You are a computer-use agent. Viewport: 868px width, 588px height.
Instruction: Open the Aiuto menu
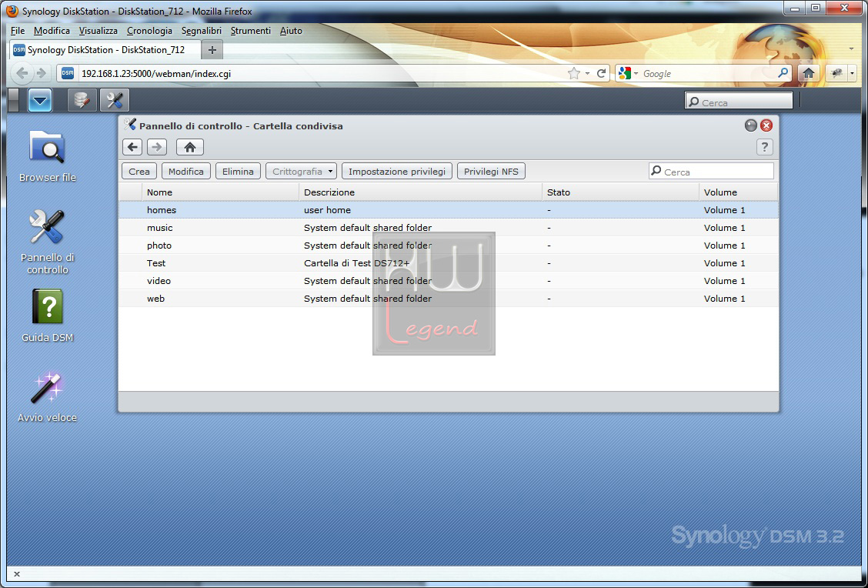[x=291, y=31]
